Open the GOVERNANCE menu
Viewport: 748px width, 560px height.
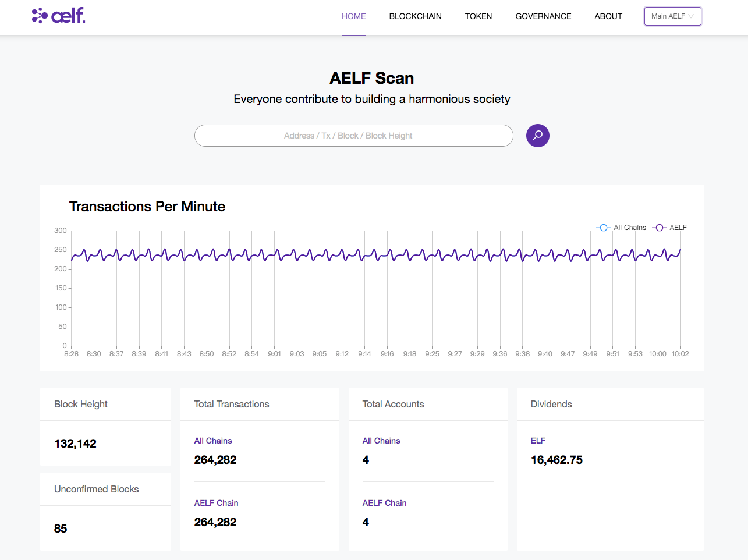pyautogui.click(x=543, y=16)
